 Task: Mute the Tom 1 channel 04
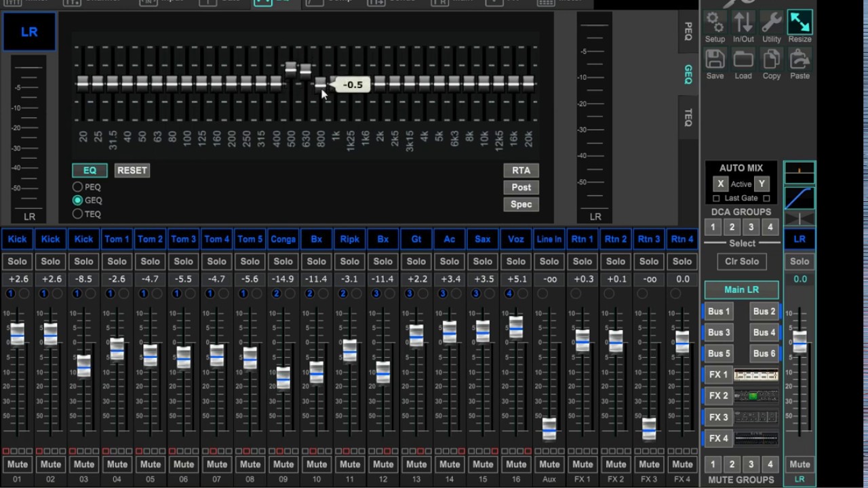(x=117, y=464)
